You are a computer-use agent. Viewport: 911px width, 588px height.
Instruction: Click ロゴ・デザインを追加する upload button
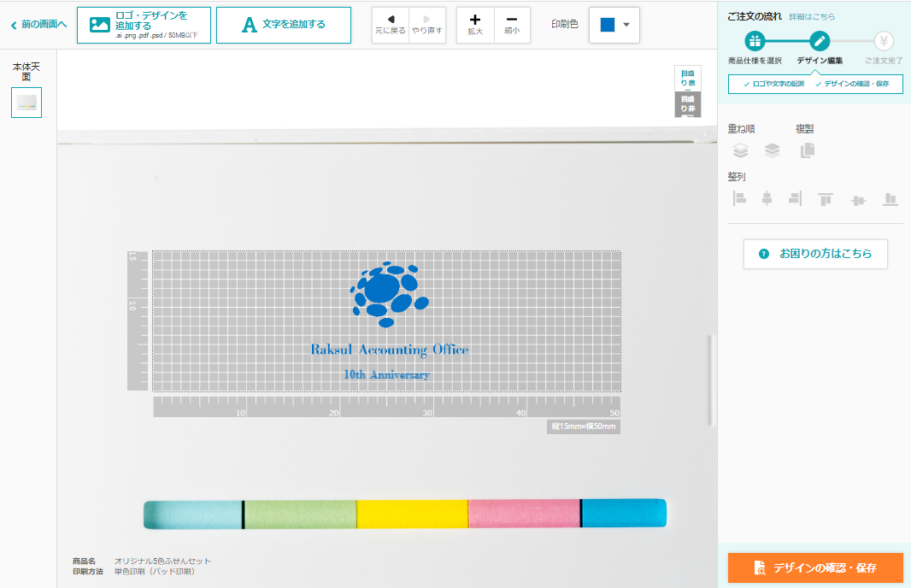pyautogui.click(x=144, y=25)
